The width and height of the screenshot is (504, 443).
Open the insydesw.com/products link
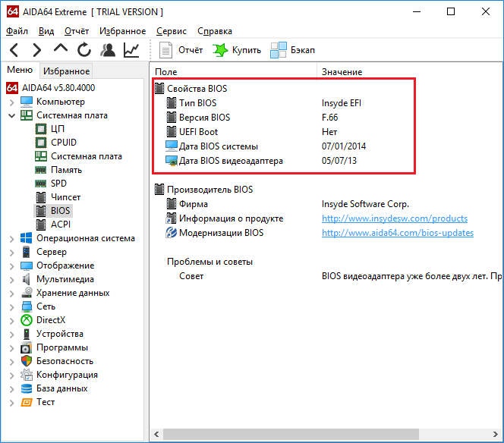[x=395, y=218]
